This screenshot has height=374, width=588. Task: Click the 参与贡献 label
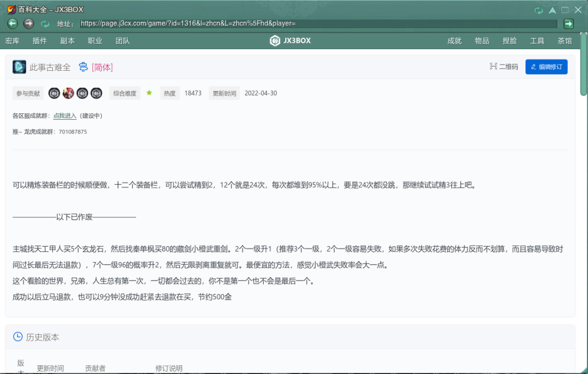28,94
